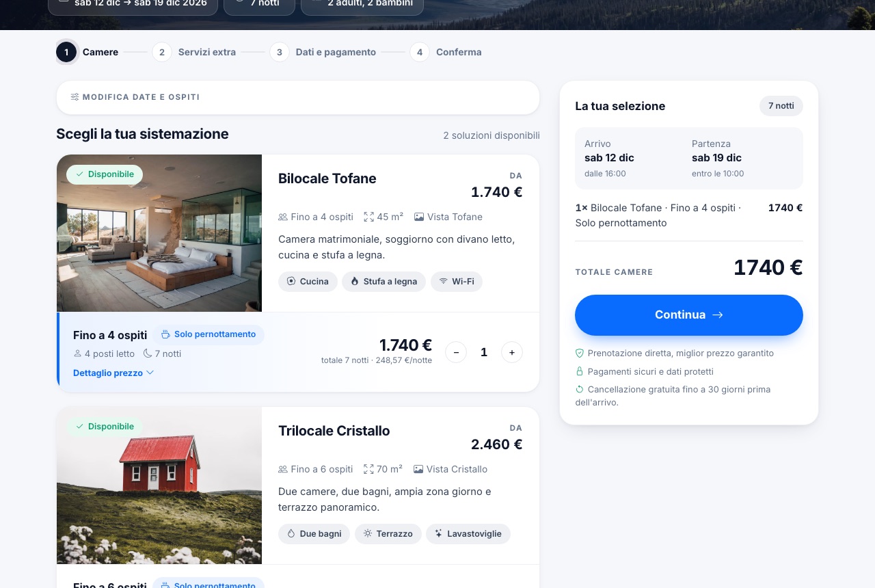Click the guests icon beside Fino a 6 ospiti
This screenshot has width=875, height=588.
coord(283,469)
